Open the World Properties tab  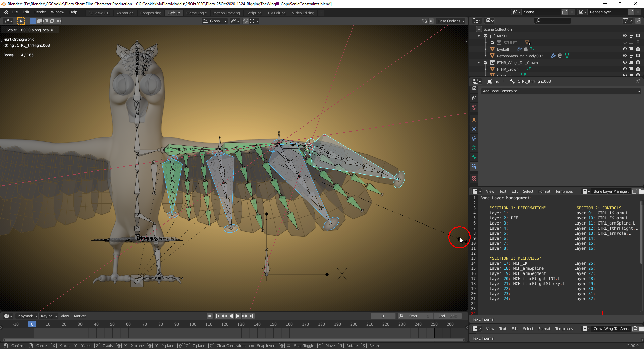point(474,107)
